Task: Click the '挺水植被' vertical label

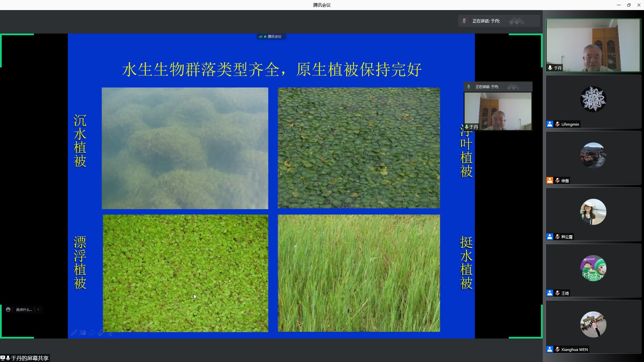Action: 466,263
